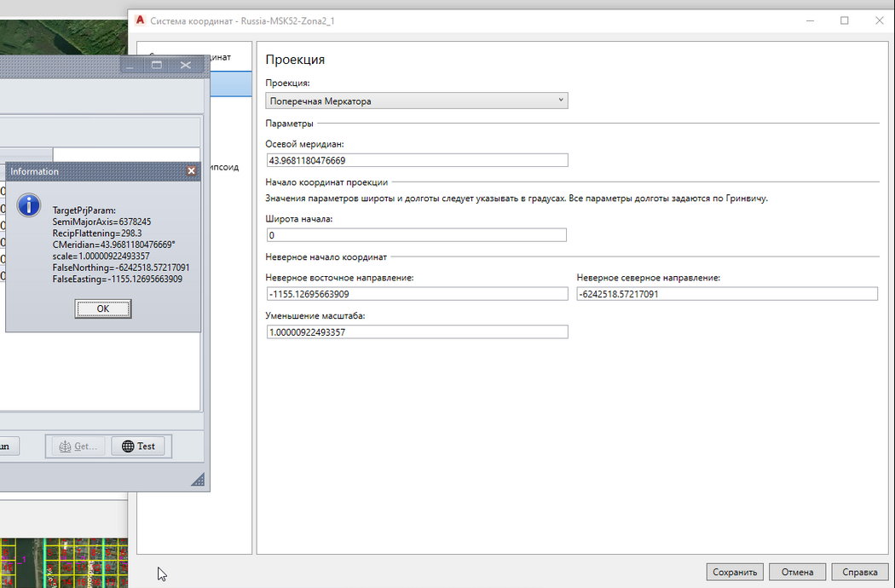
Task: Click the Осевой меридиан input field
Action: [416, 160]
